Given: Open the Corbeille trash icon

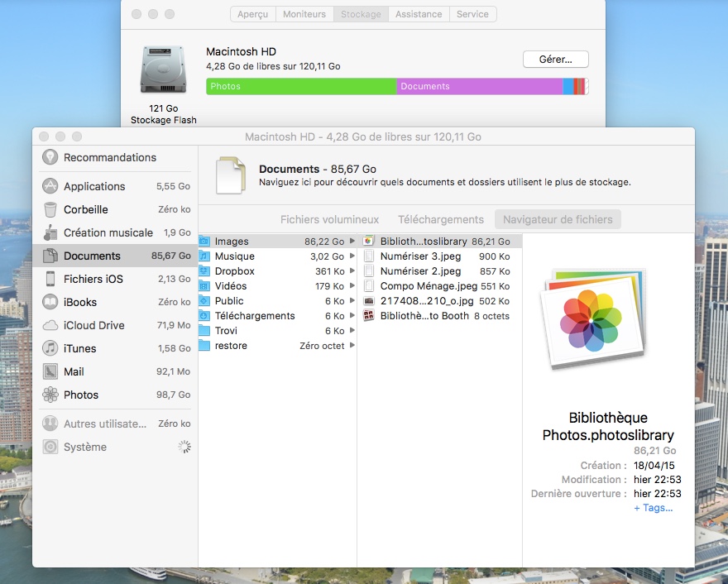Looking at the screenshot, I should [50, 209].
